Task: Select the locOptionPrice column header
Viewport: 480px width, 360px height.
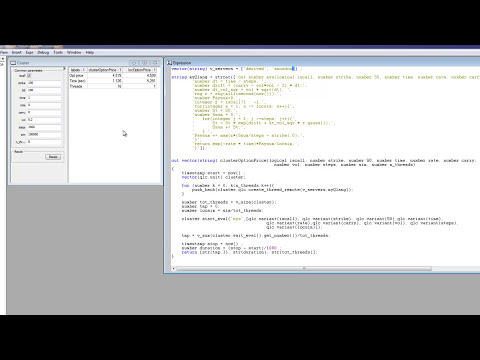Action: click(x=140, y=70)
